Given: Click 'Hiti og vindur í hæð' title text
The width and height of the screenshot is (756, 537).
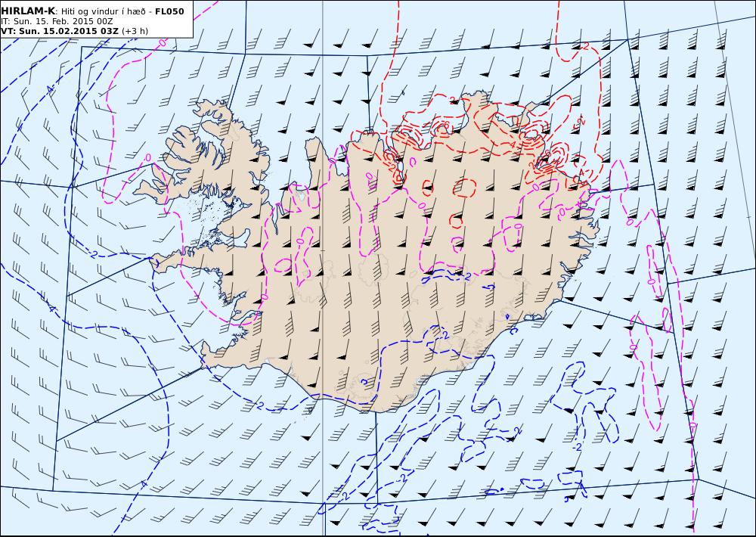Looking at the screenshot, I should coord(103,11).
